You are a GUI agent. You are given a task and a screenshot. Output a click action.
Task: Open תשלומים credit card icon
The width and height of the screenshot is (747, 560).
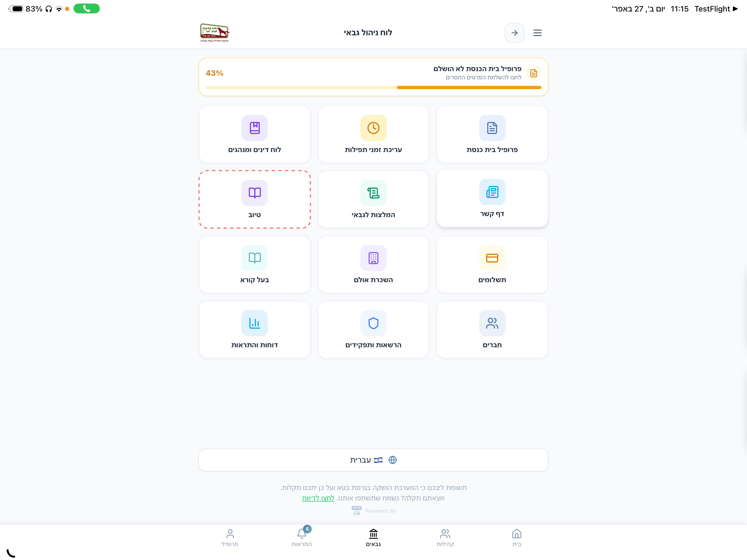pyautogui.click(x=492, y=258)
